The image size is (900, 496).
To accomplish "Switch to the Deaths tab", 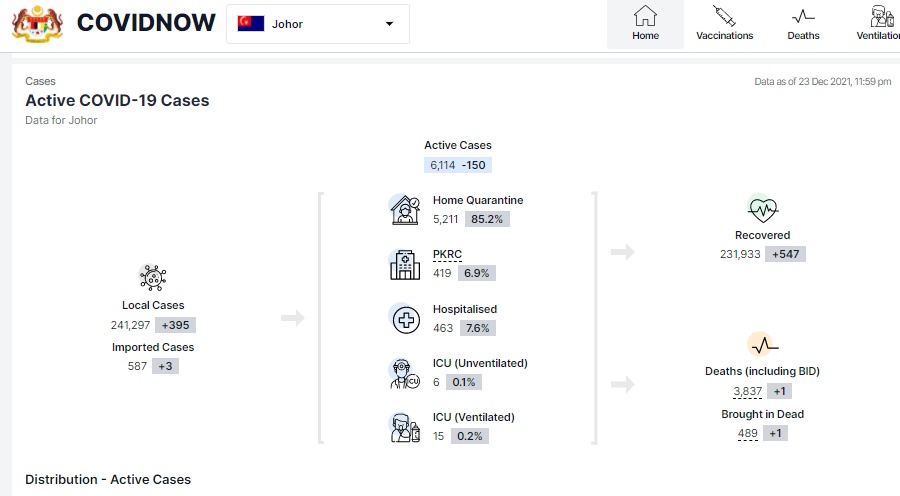I will [x=803, y=24].
